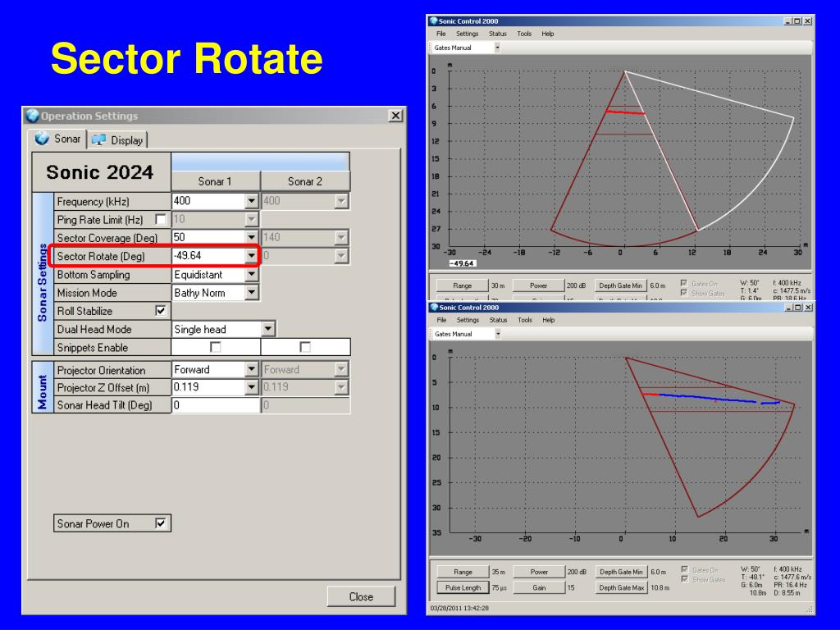
Task: Click the Operation Settings title bar globe icon
Action: 33,116
